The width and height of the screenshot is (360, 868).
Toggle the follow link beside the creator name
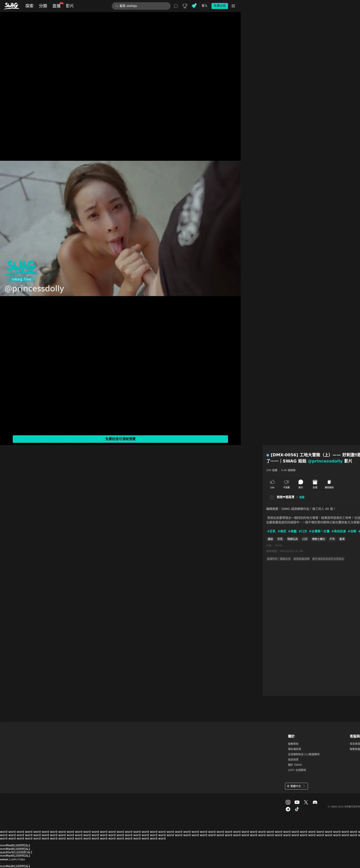(x=302, y=497)
